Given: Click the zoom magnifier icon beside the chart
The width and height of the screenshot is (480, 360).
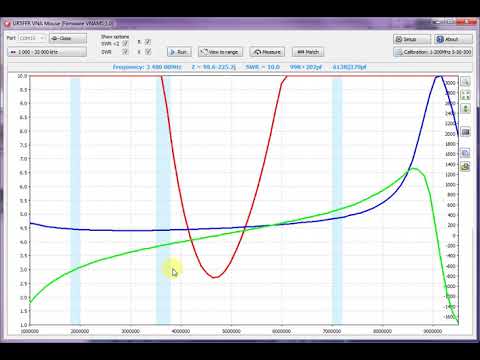Looking at the screenshot, I should coord(465,82).
